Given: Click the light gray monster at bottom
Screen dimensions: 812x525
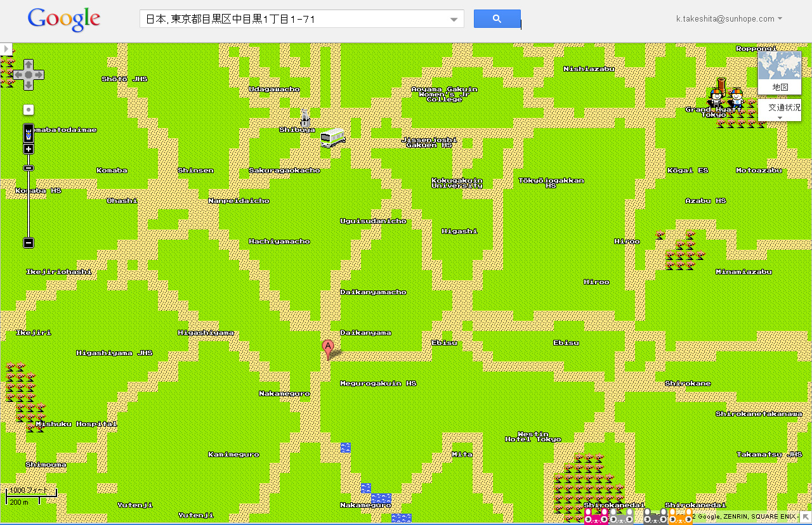Looking at the screenshot, I should click(621, 515).
